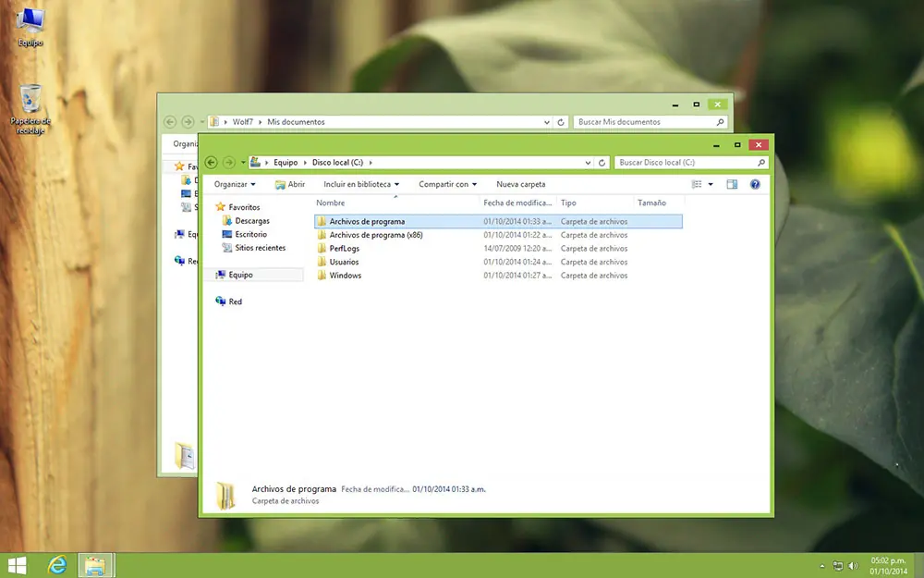Screen dimensions: 924x578
Task: Change view with the view mode icon
Action: tap(697, 184)
